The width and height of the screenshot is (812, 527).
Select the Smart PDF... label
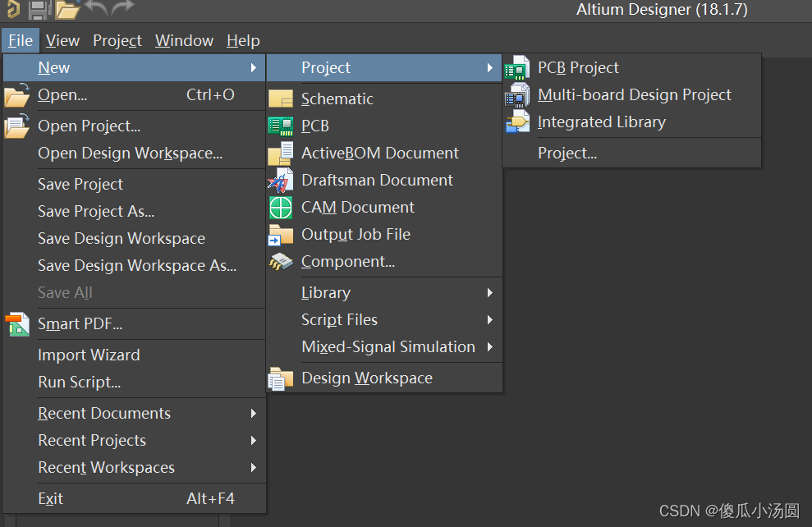point(80,324)
